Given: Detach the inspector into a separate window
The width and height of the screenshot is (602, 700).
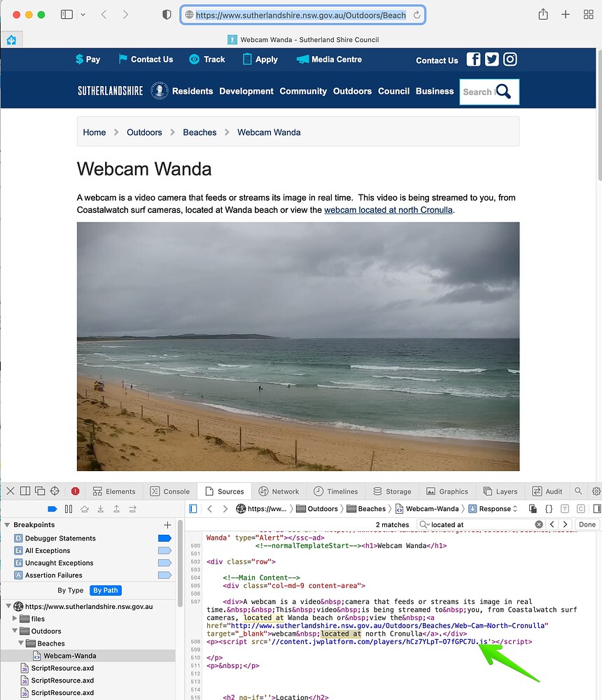Looking at the screenshot, I should (40, 491).
